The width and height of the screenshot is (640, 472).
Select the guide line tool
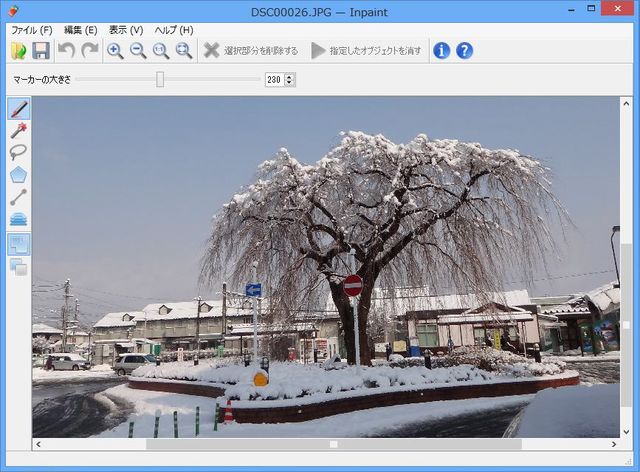(19, 197)
